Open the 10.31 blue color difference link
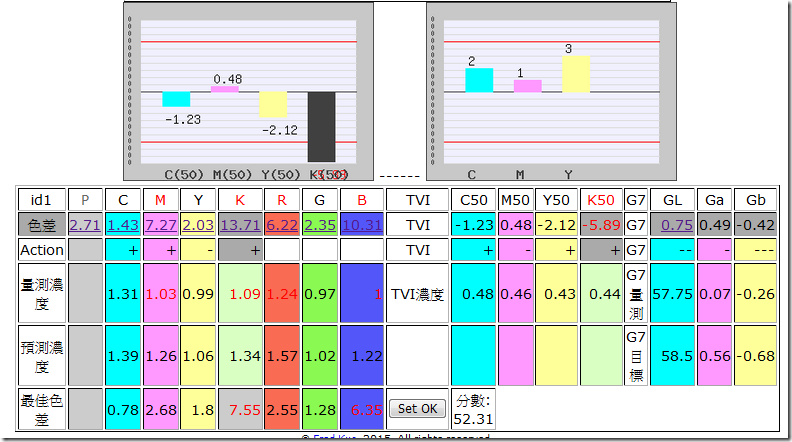This screenshot has height=442, width=792. pyautogui.click(x=362, y=225)
